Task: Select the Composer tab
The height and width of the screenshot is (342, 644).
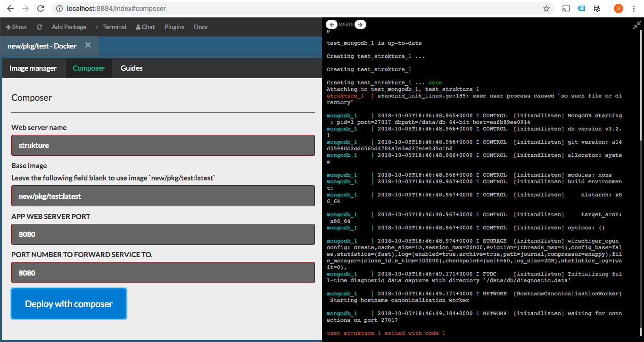Action: (x=89, y=68)
